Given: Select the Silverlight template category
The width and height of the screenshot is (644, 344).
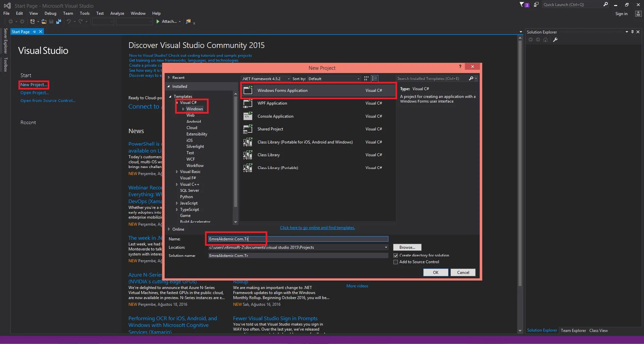Looking at the screenshot, I should tap(195, 147).
